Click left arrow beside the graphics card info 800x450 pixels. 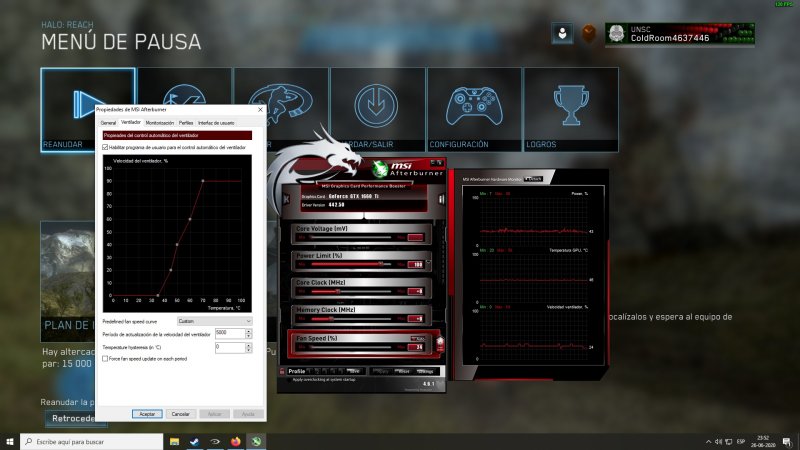pyautogui.click(x=286, y=198)
